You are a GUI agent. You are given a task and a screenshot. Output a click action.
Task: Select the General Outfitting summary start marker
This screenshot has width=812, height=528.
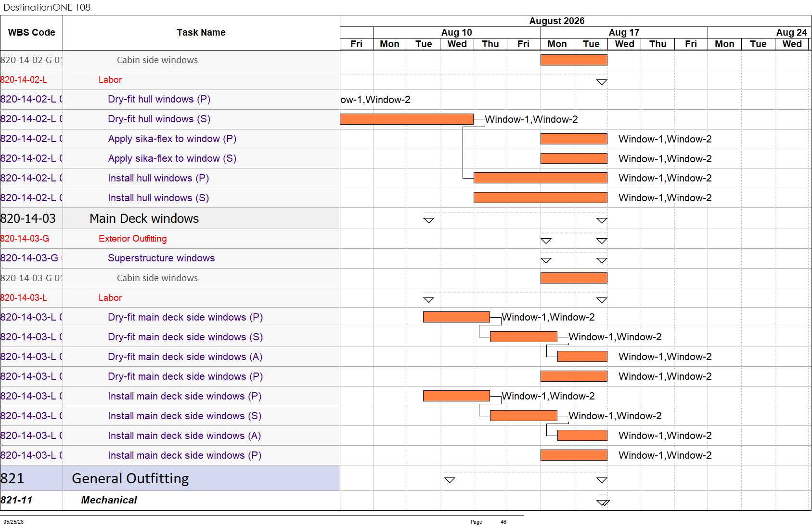click(x=450, y=480)
